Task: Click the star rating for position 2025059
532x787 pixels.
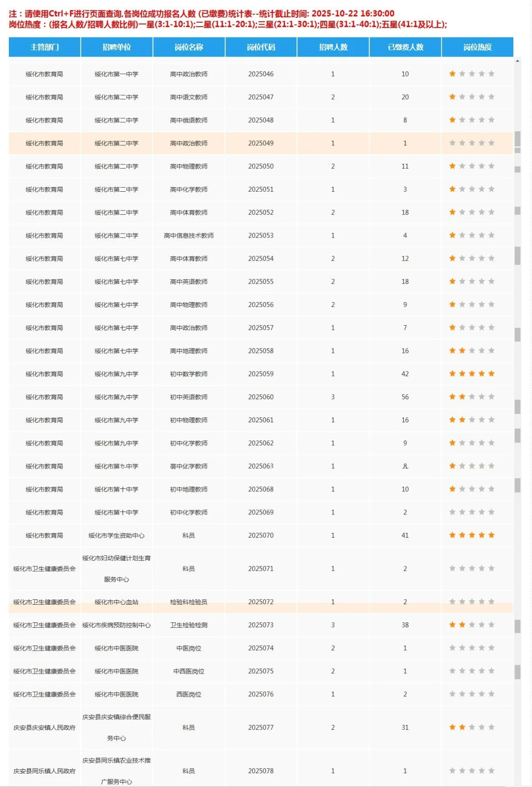Action: (x=471, y=374)
